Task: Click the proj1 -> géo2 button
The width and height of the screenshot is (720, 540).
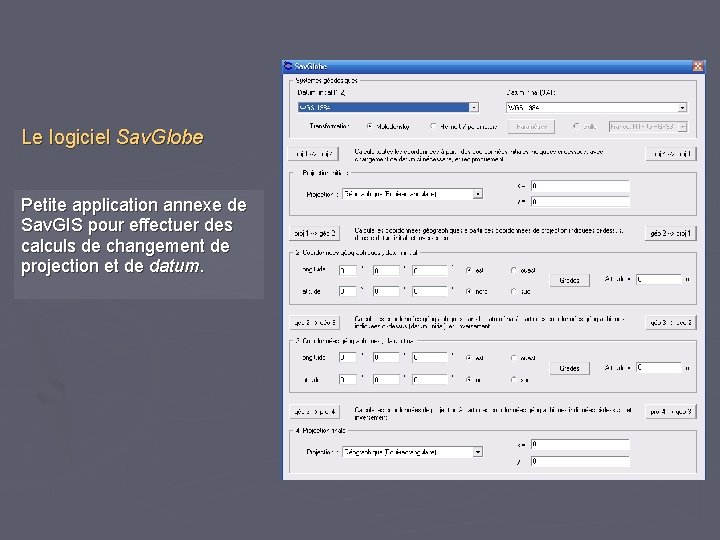Action: [314, 233]
